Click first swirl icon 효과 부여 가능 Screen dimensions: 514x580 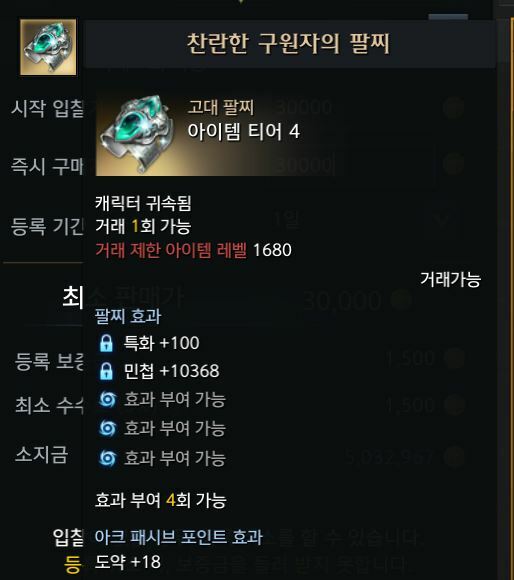108,399
